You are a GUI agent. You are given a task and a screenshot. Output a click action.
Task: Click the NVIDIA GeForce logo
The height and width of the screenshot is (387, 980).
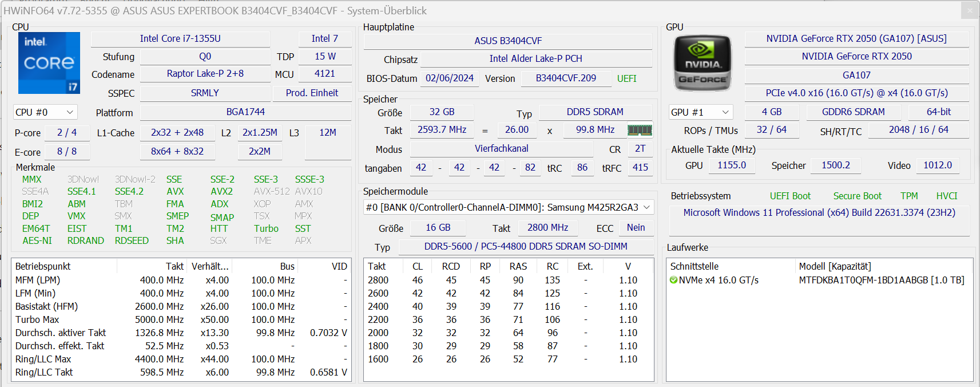(x=703, y=63)
